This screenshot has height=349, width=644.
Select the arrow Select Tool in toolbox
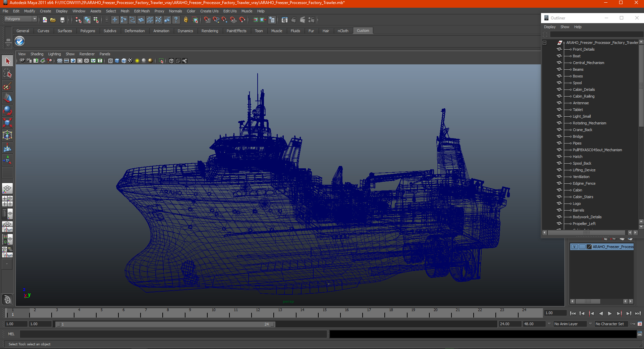tap(7, 61)
